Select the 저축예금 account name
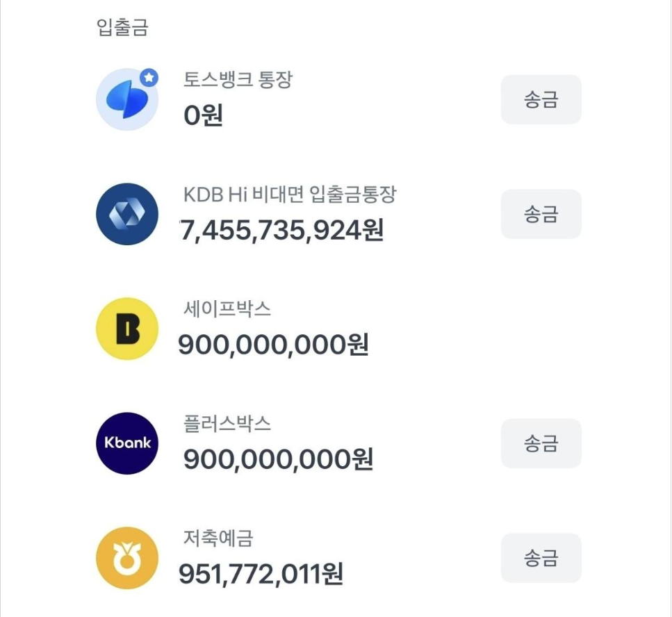672x617 pixels. coord(217,538)
